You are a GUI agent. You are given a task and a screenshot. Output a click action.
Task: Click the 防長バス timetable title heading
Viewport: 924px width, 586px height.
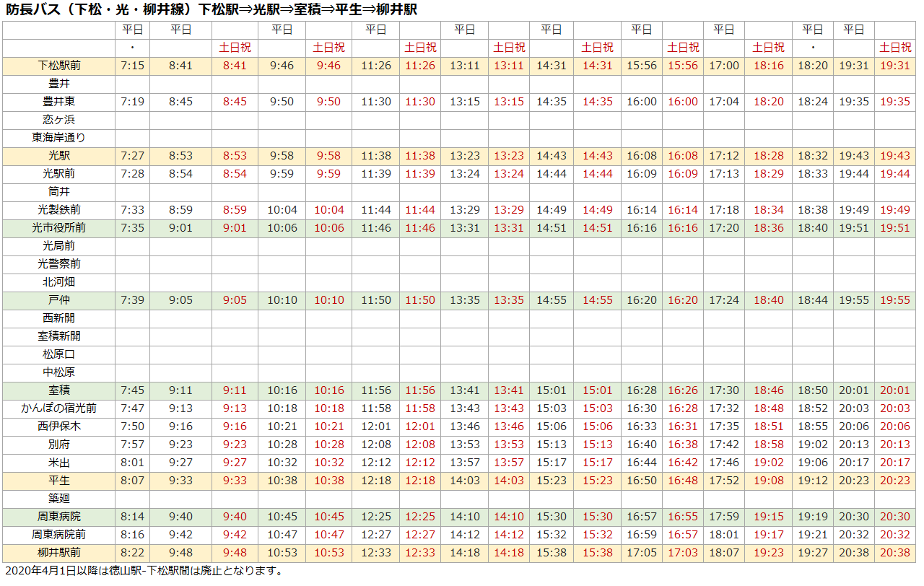click(x=212, y=10)
